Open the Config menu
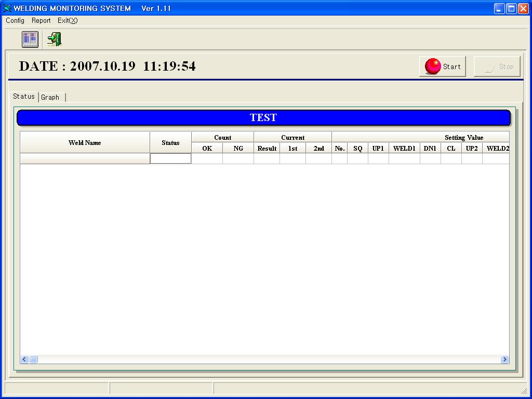Image resolution: width=532 pixels, height=399 pixels. (x=15, y=21)
